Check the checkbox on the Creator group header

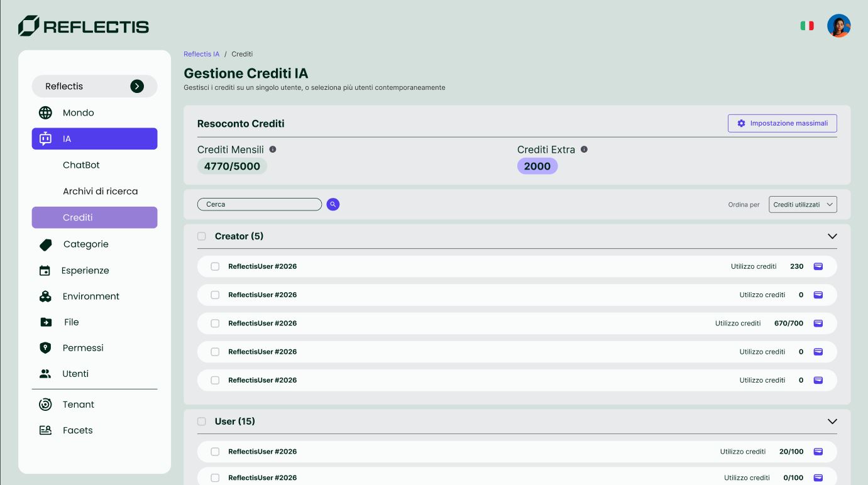click(x=201, y=236)
